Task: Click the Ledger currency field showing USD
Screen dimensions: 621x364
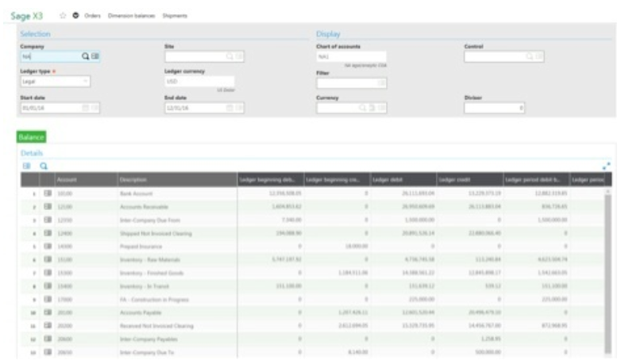Action: point(199,82)
